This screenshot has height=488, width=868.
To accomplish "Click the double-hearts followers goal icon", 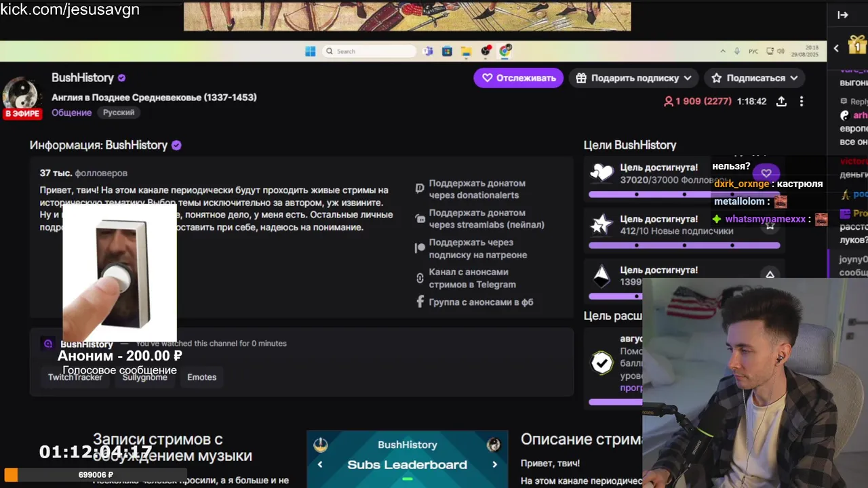I will click(601, 173).
